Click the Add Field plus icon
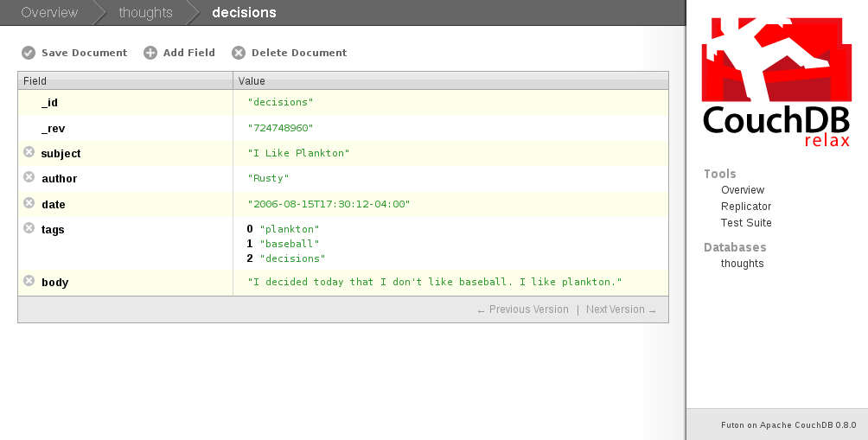 [150, 53]
